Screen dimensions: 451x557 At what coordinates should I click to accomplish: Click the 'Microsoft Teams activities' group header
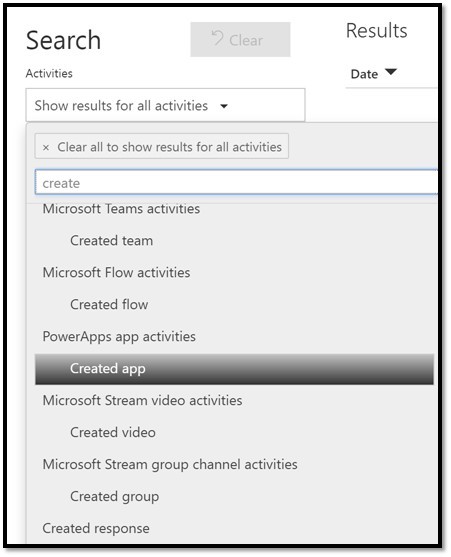coord(121,209)
